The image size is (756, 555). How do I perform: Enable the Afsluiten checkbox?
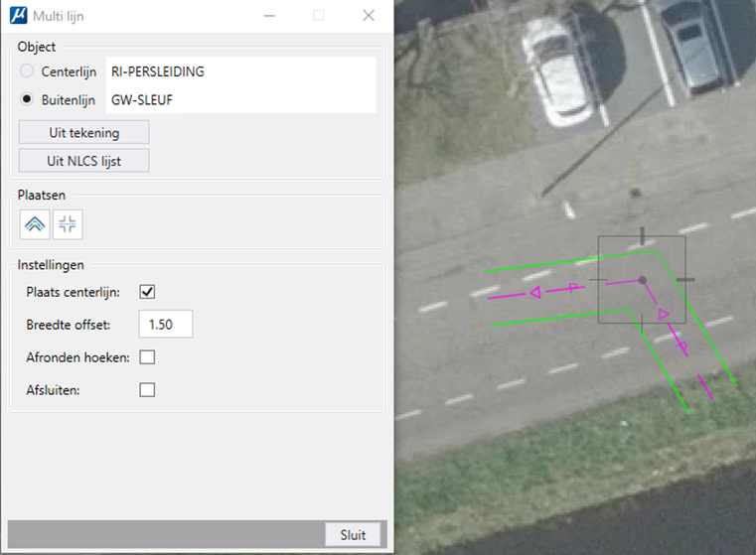click(x=147, y=390)
